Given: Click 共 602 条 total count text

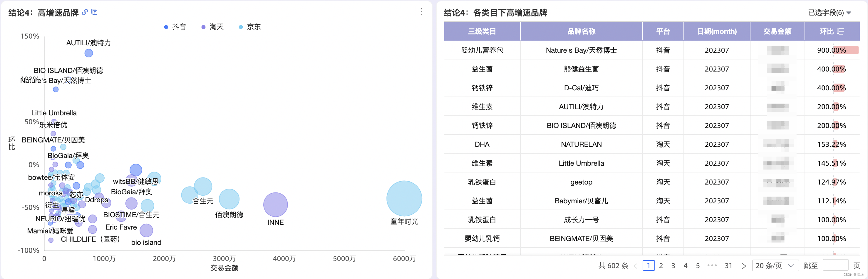Looking at the screenshot, I should click(x=613, y=265).
